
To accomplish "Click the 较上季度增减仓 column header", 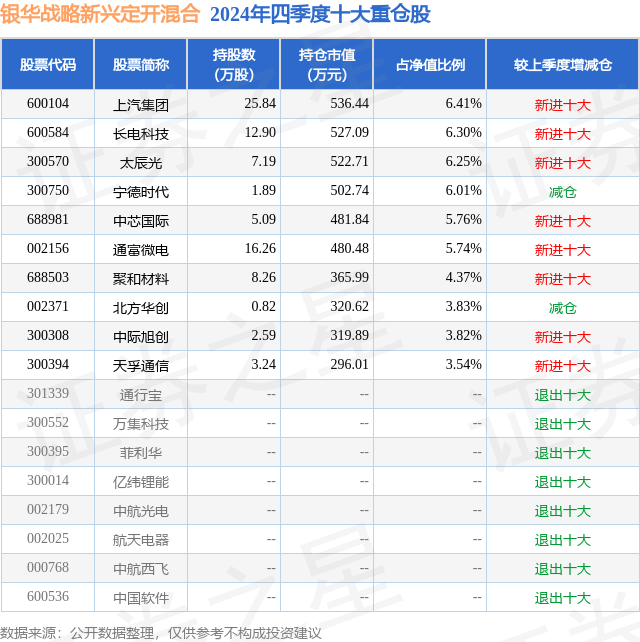I will click(563, 65).
